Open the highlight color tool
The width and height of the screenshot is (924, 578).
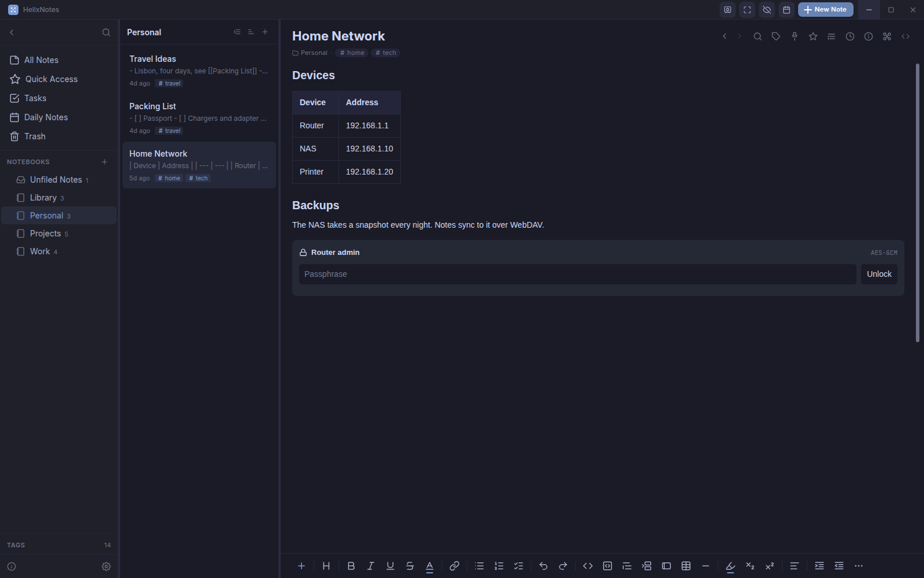click(731, 566)
